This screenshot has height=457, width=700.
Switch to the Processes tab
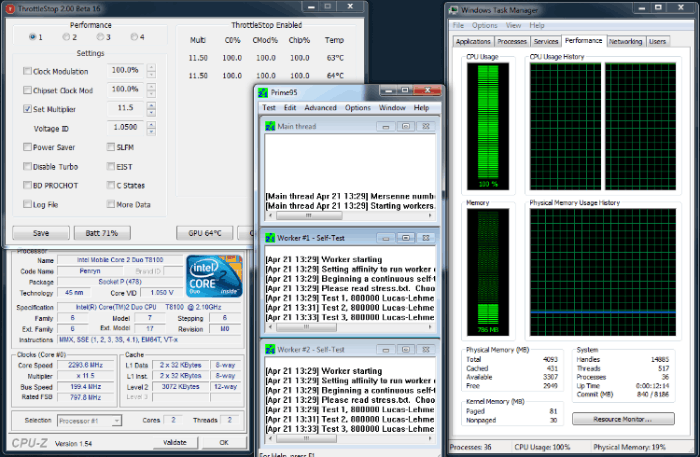[512, 41]
